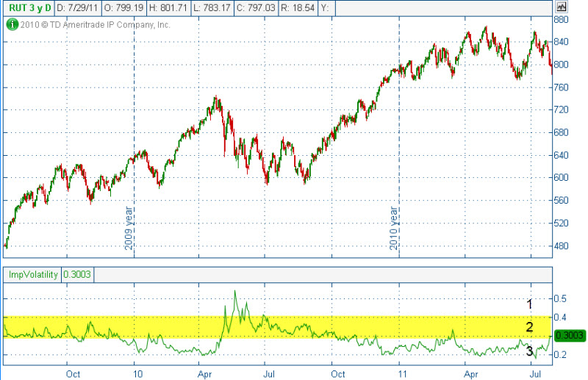Click the 520 price axis label
588x380 pixels.
562,223
